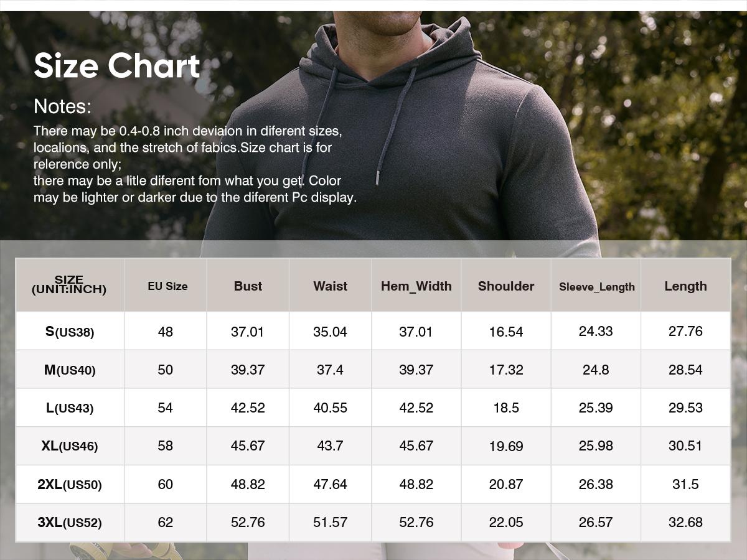
Task: Click the Sleeve_Length column header
Action: pos(596,287)
